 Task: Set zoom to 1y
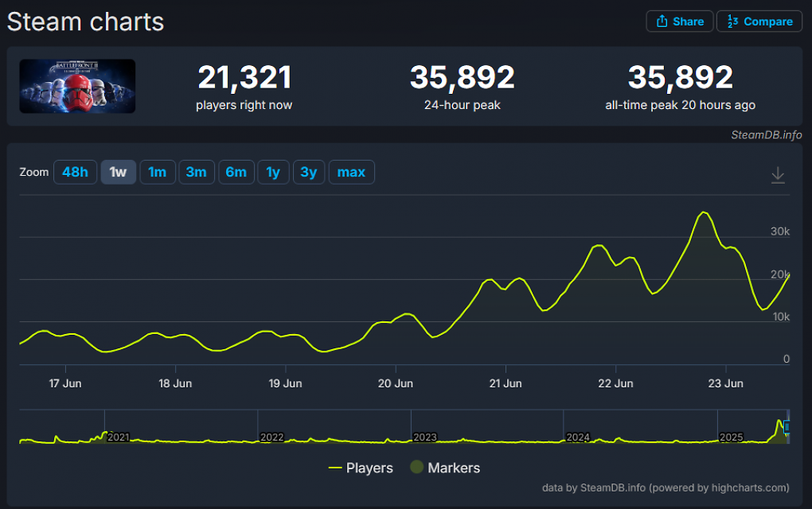(273, 173)
